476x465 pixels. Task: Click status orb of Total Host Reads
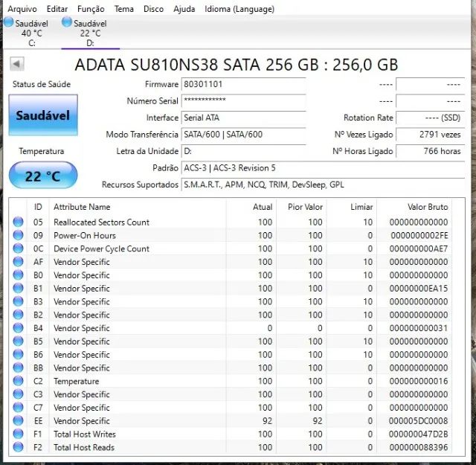click(18, 447)
